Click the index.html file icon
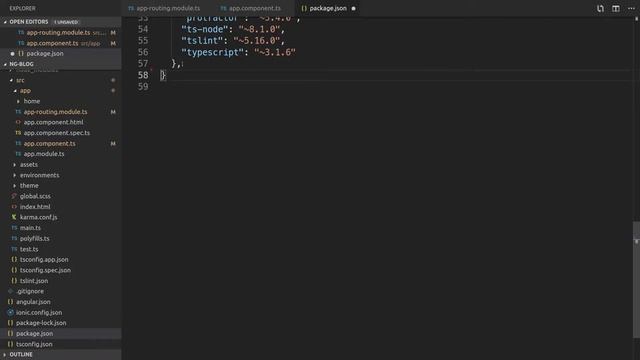The width and height of the screenshot is (640, 360). (x=14, y=207)
